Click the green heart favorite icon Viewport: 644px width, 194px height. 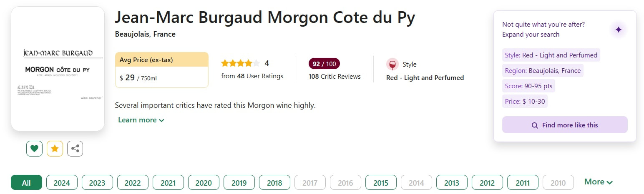point(34,149)
